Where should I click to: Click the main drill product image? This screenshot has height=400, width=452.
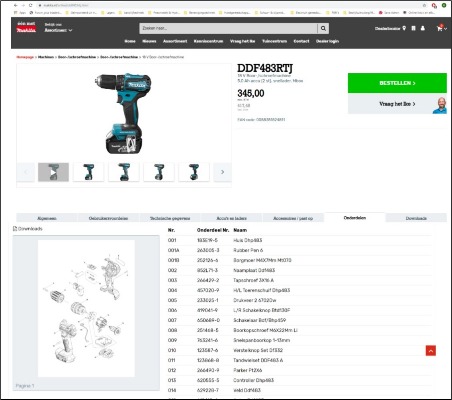(x=123, y=113)
